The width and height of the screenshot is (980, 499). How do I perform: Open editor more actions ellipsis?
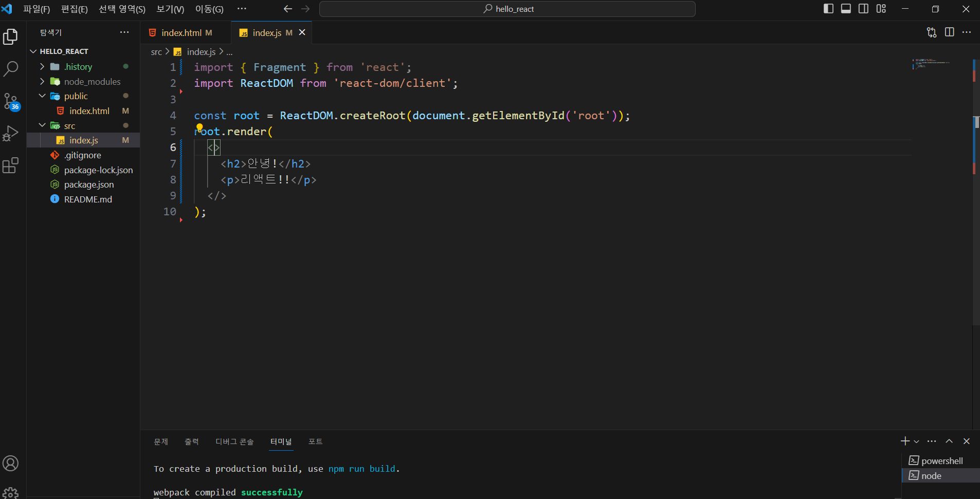[x=967, y=32]
